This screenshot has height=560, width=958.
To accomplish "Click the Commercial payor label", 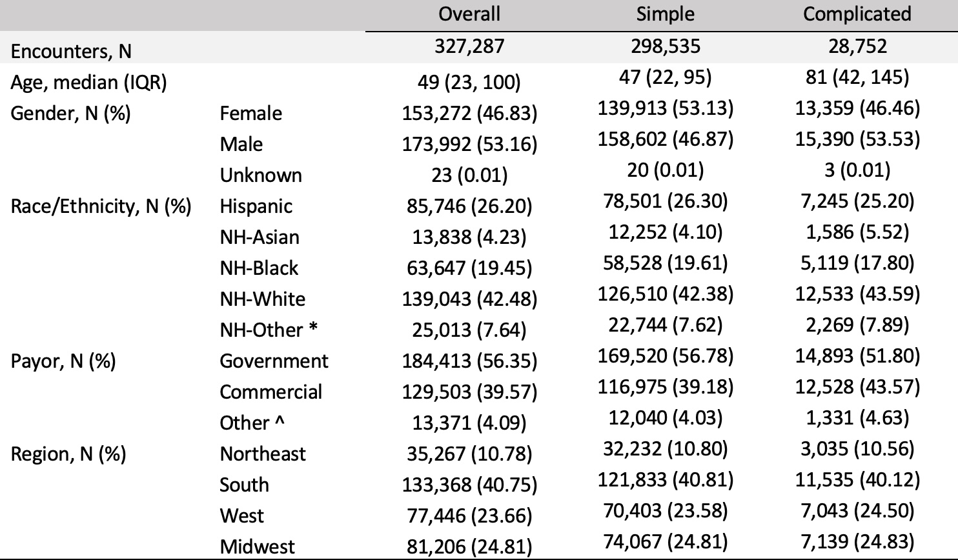I will pos(270,392).
